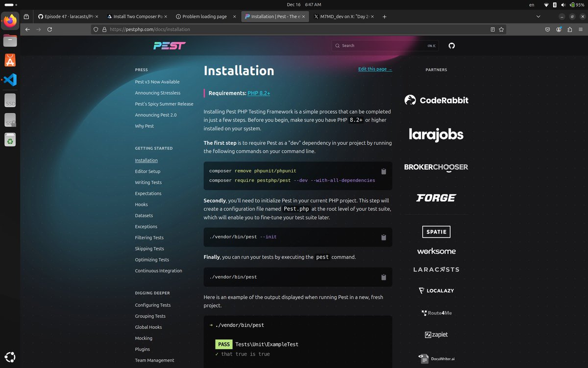Open 'Announcing Stressless' press link

(158, 93)
